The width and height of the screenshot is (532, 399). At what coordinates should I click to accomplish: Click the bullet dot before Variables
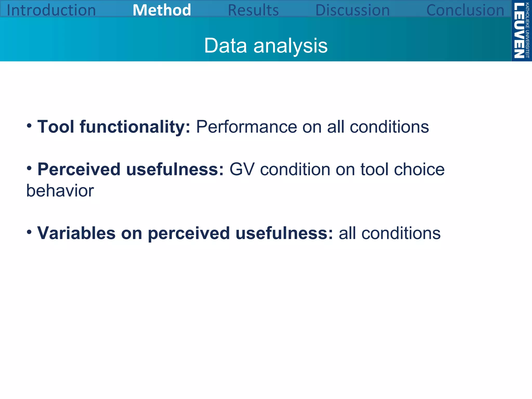click(x=29, y=232)
